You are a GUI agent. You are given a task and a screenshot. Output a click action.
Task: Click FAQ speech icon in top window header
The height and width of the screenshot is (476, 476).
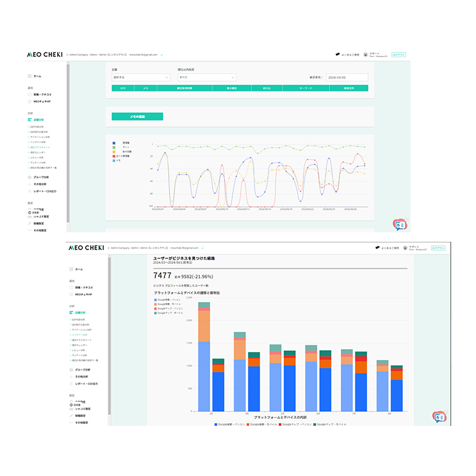click(x=338, y=55)
